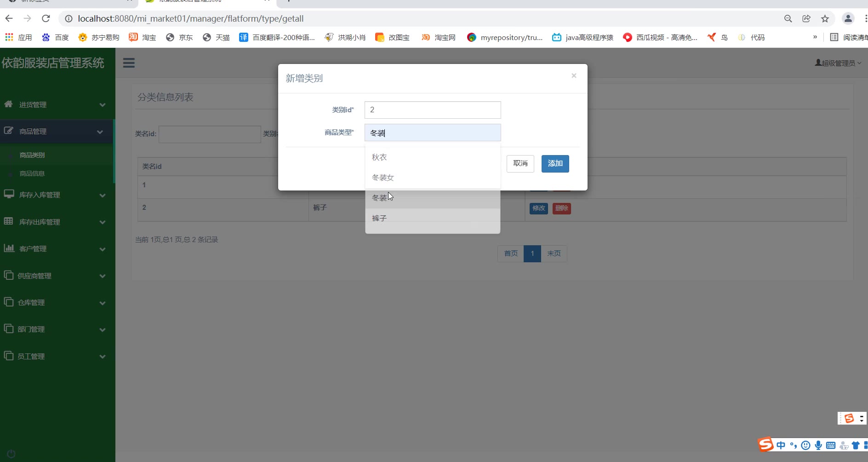Image resolution: width=868 pixels, height=462 pixels.
Task: Open the 淘宝 bookmark
Action: [x=143, y=37]
